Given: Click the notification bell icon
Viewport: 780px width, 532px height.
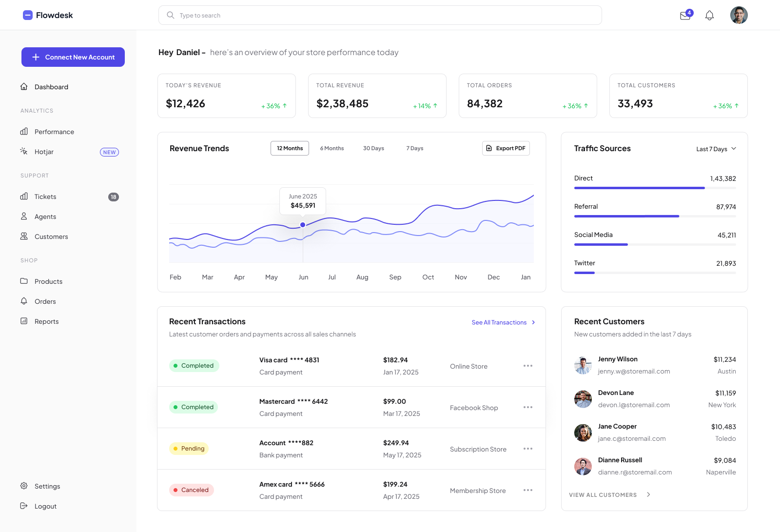Looking at the screenshot, I should 709,16.
